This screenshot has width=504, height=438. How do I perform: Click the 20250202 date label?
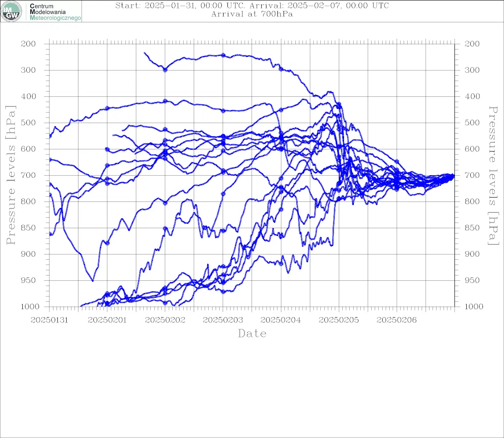click(165, 320)
